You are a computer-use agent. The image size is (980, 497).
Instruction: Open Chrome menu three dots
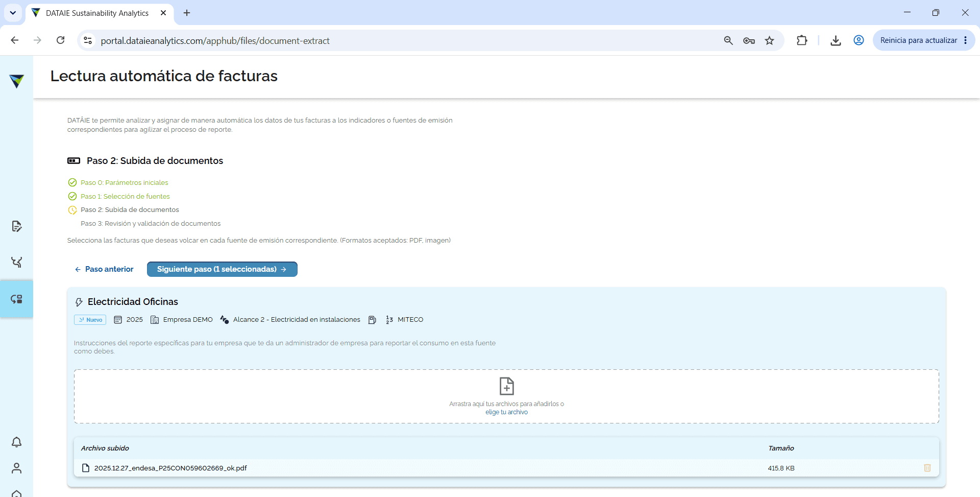tap(965, 40)
